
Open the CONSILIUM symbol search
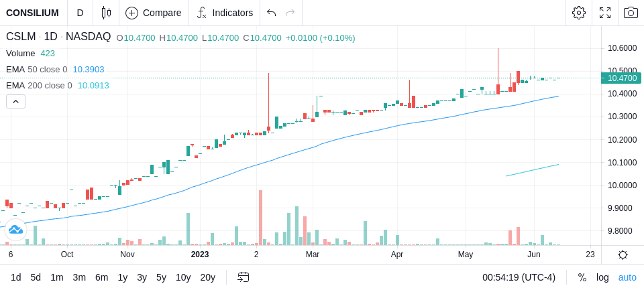(x=32, y=13)
